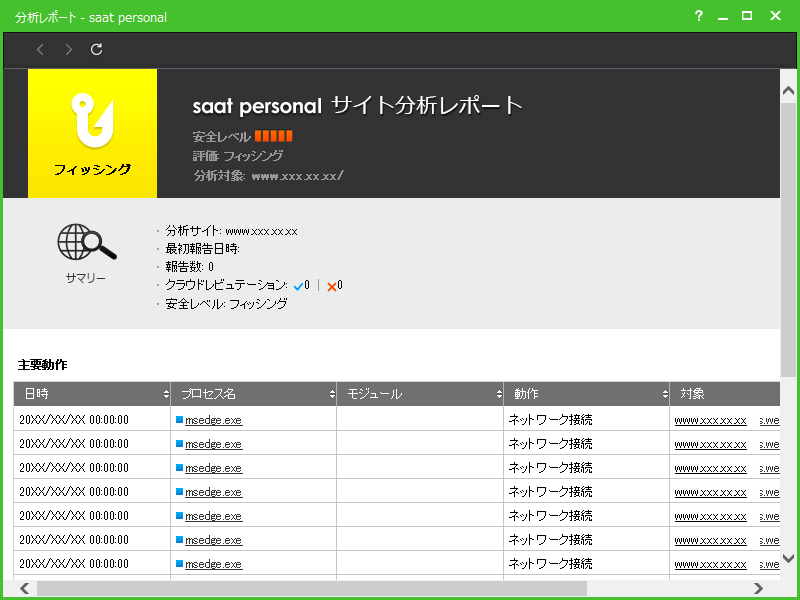800x600 pixels.
Task: Click the globe magnifier summary icon
Action: [86, 242]
